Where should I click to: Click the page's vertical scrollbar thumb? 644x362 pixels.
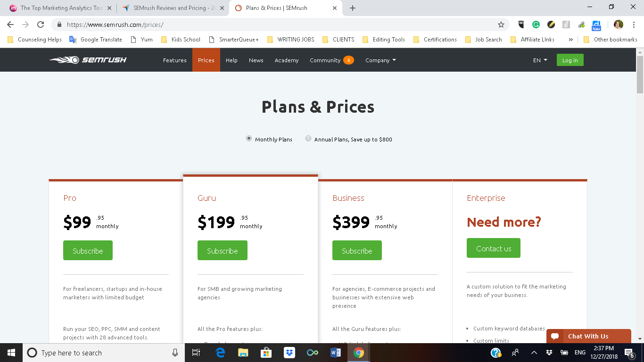(x=640, y=74)
